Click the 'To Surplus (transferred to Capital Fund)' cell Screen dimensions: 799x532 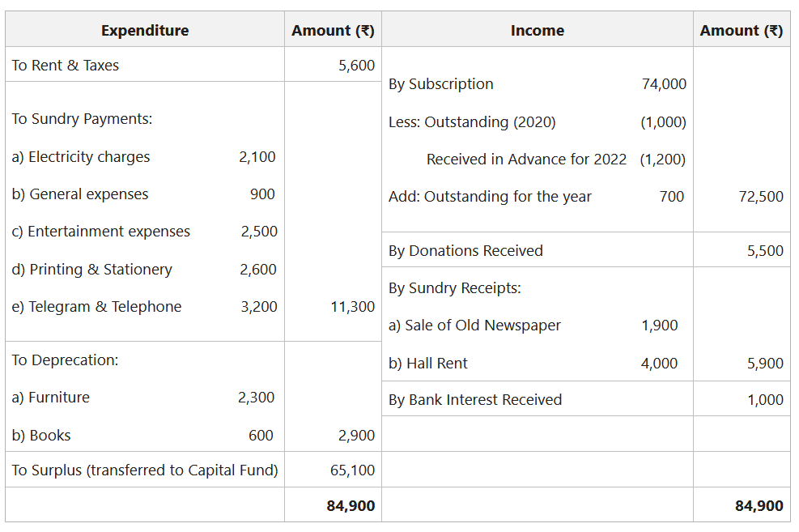pyautogui.click(x=145, y=470)
